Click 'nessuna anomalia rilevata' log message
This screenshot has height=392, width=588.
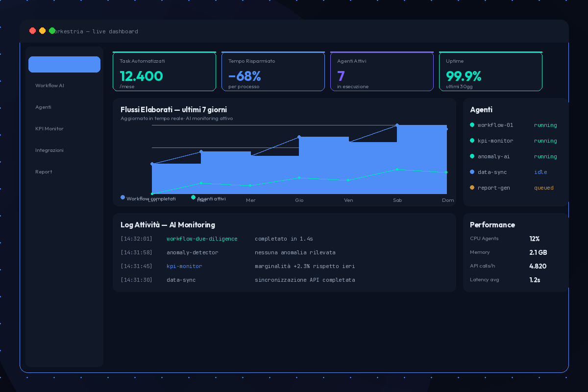click(295, 253)
